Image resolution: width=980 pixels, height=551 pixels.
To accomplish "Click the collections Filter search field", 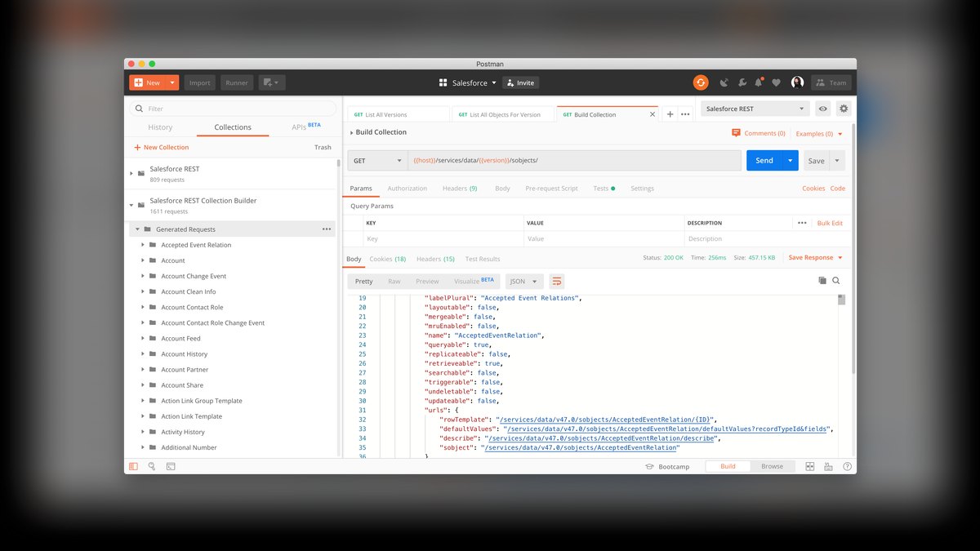I will pos(233,109).
